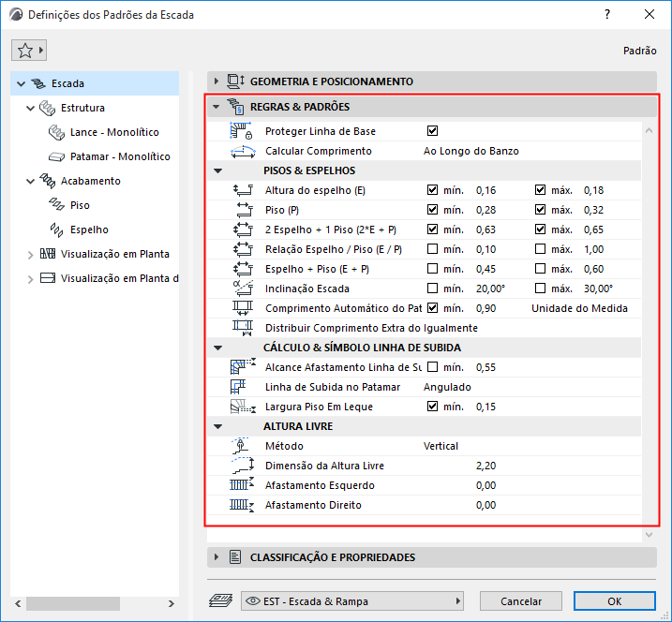Collapse the Altura Livre group

[x=217, y=426]
